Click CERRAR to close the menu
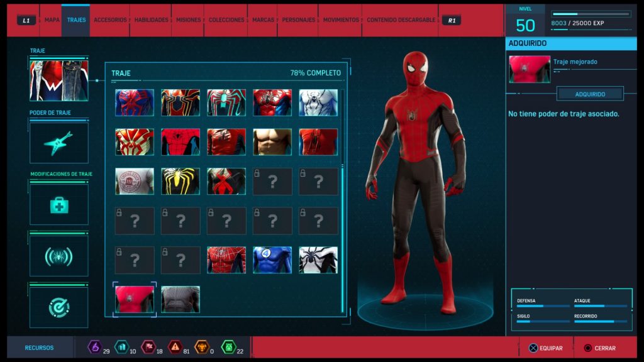Viewport: 644px width, 362px height. pyautogui.click(x=599, y=348)
